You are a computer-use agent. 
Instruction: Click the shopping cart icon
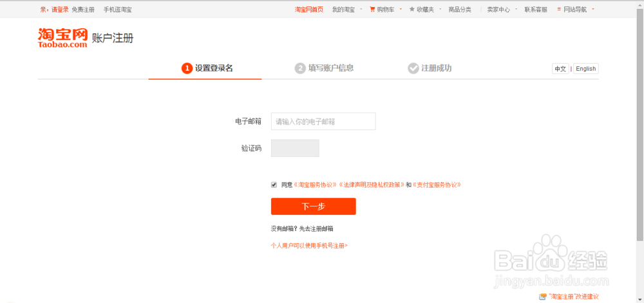tap(372, 10)
